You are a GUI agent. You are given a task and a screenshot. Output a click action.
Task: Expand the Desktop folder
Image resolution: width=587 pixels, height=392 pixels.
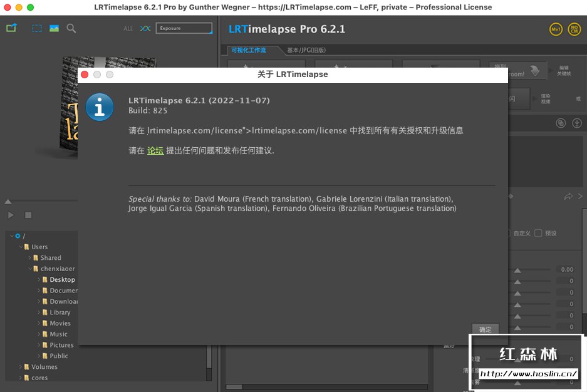39,279
